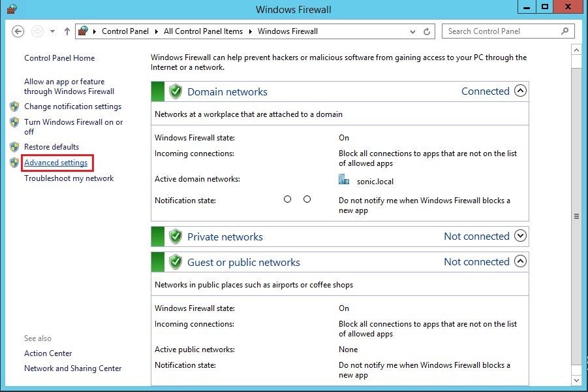Open Allow an app or feature link

[69, 86]
